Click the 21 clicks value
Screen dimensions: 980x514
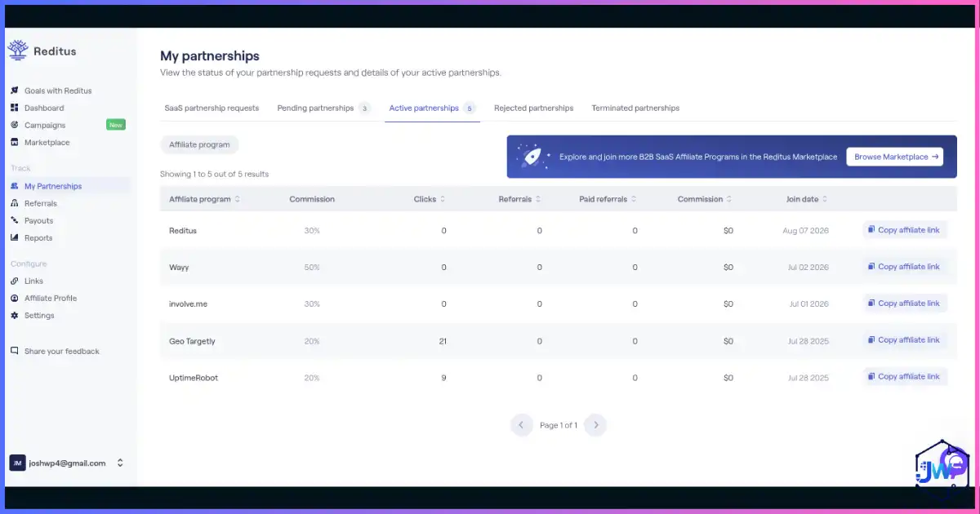(x=443, y=341)
